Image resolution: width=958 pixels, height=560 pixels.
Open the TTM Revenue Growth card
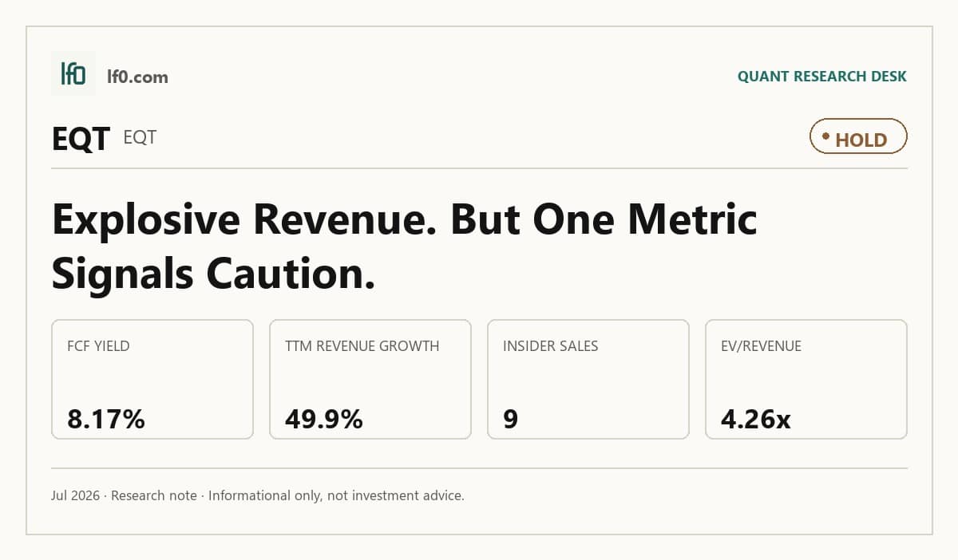click(x=370, y=379)
